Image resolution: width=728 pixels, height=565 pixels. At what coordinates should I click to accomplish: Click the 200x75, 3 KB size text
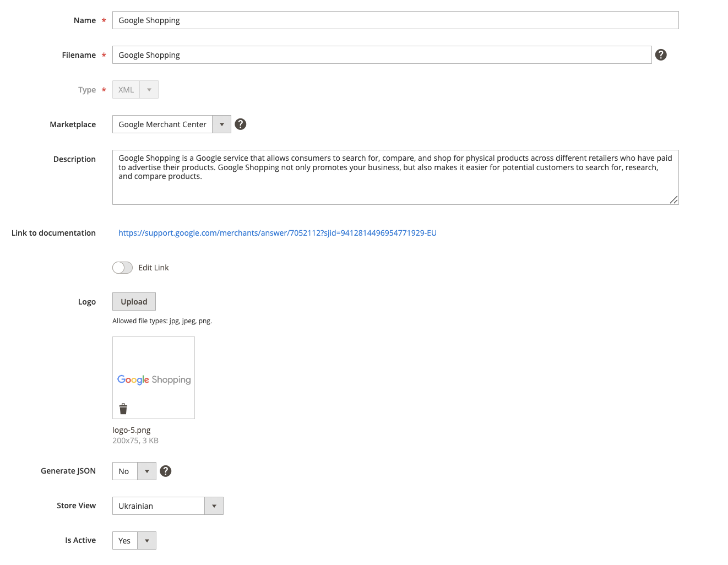point(135,441)
